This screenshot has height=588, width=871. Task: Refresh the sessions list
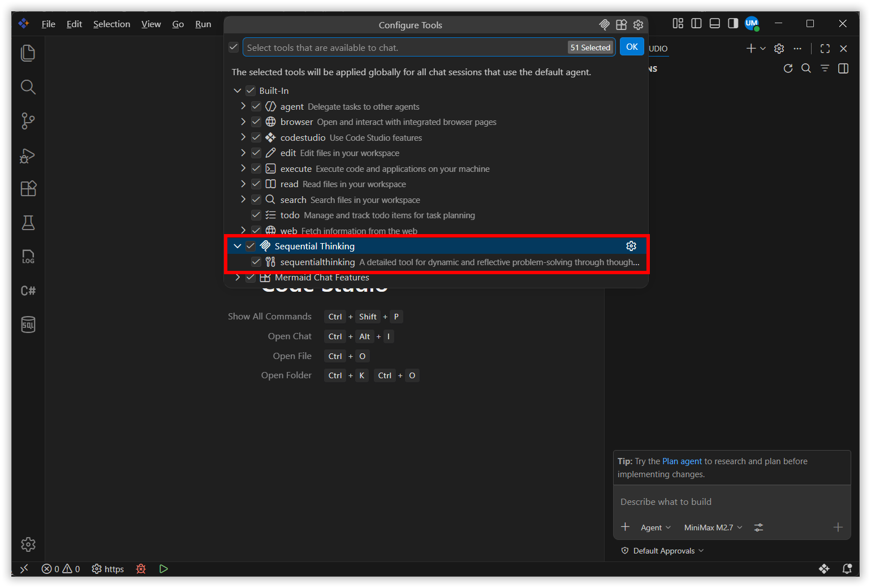pyautogui.click(x=788, y=68)
